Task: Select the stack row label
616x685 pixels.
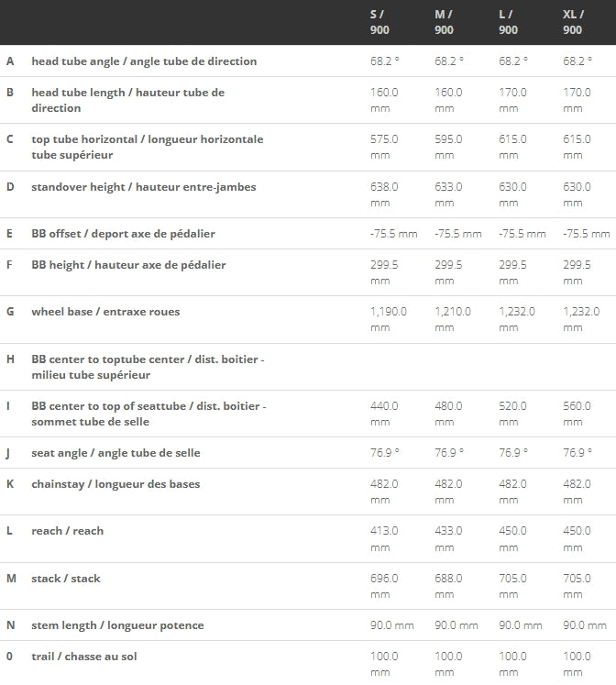Action: point(66,579)
